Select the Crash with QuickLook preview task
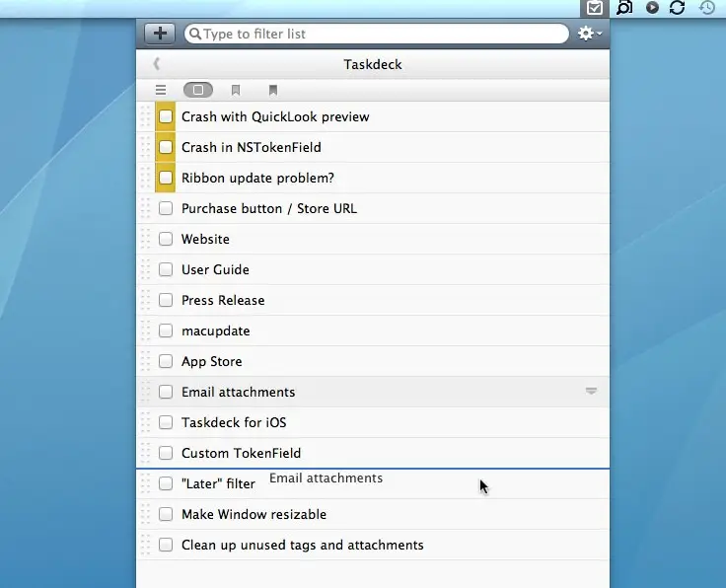726x588 pixels. tap(275, 116)
